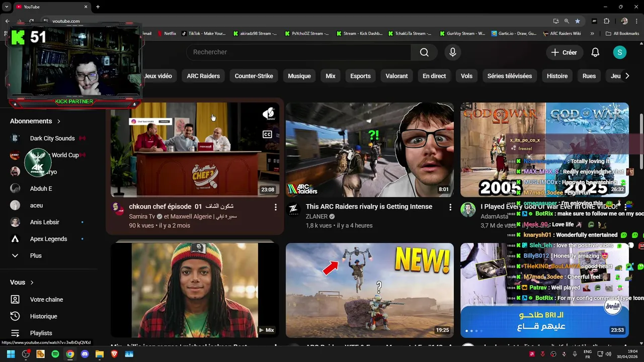Viewport: 644px width, 362px height.
Task: Bookmark this page with star icon
Action: [578, 21]
